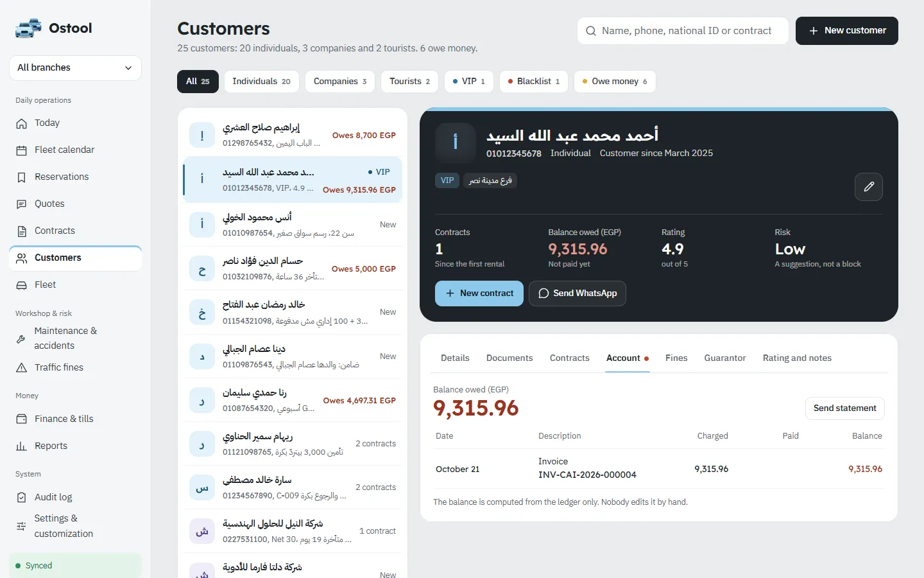Click the New customer button
924x578 pixels.
(x=847, y=31)
